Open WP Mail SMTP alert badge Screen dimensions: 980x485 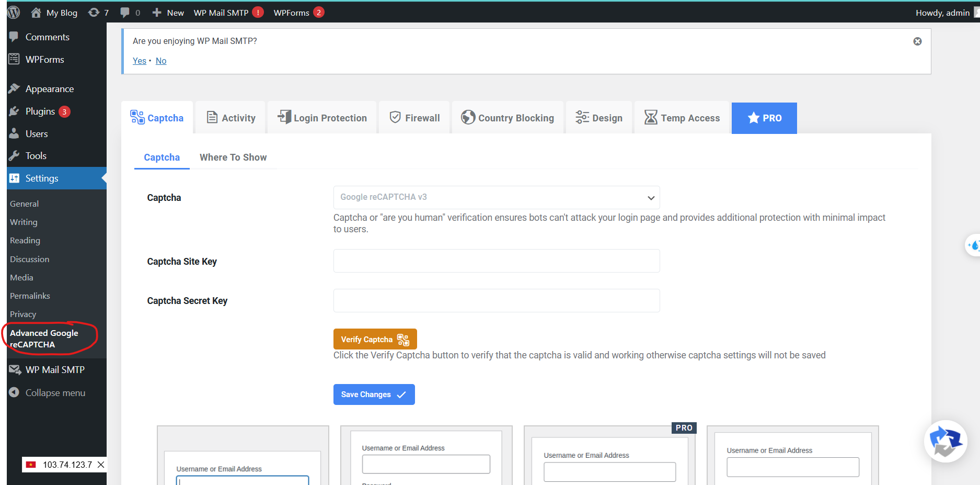[258, 12]
